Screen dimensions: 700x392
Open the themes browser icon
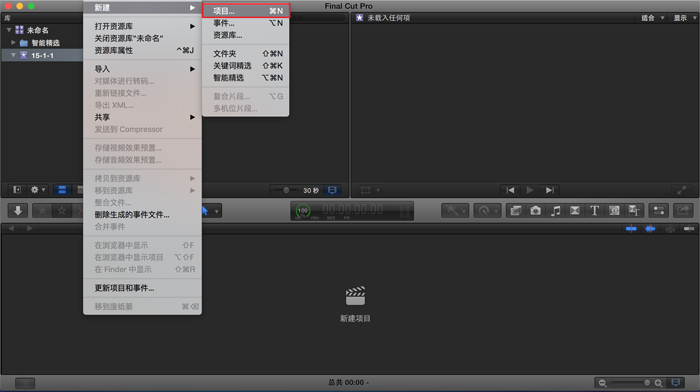(633, 211)
